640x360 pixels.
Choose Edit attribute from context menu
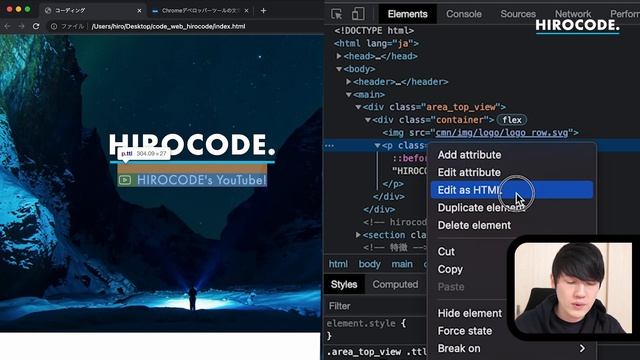point(469,172)
